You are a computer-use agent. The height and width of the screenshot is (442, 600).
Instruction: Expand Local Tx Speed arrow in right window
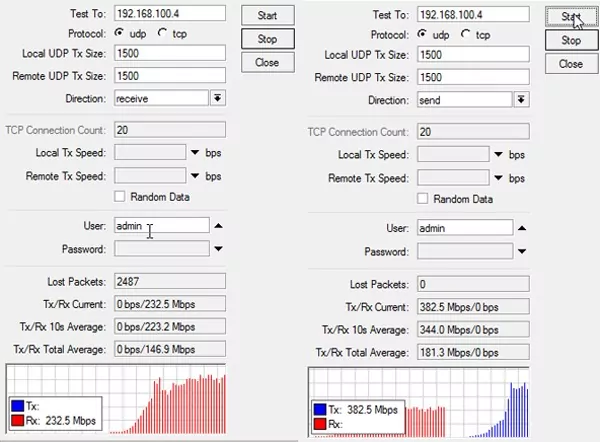(x=498, y=155)
